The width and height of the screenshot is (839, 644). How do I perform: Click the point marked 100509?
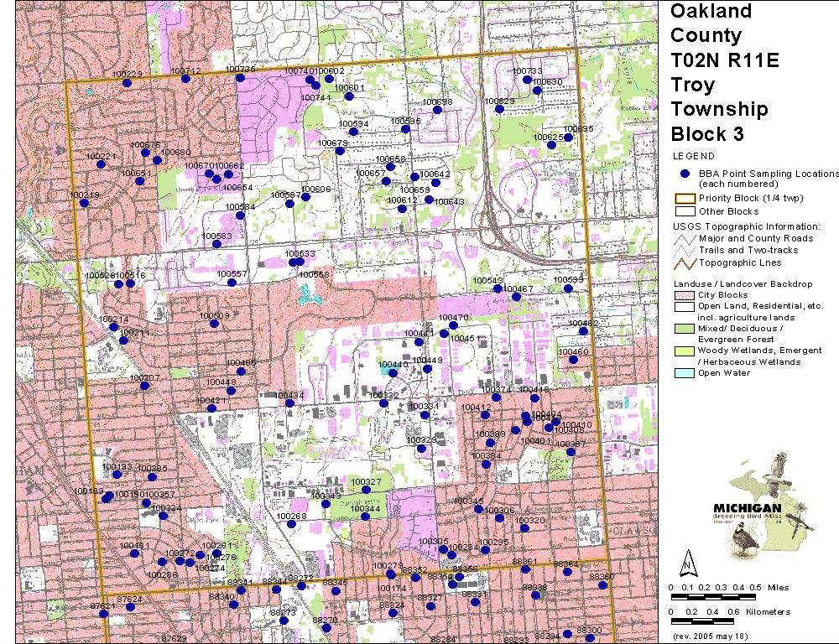(x=215, y=325)
